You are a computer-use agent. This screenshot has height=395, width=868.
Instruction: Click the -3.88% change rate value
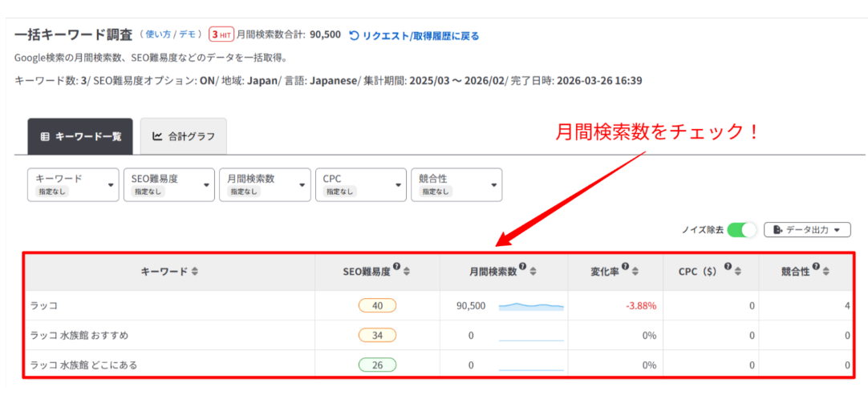coord(641,305)
